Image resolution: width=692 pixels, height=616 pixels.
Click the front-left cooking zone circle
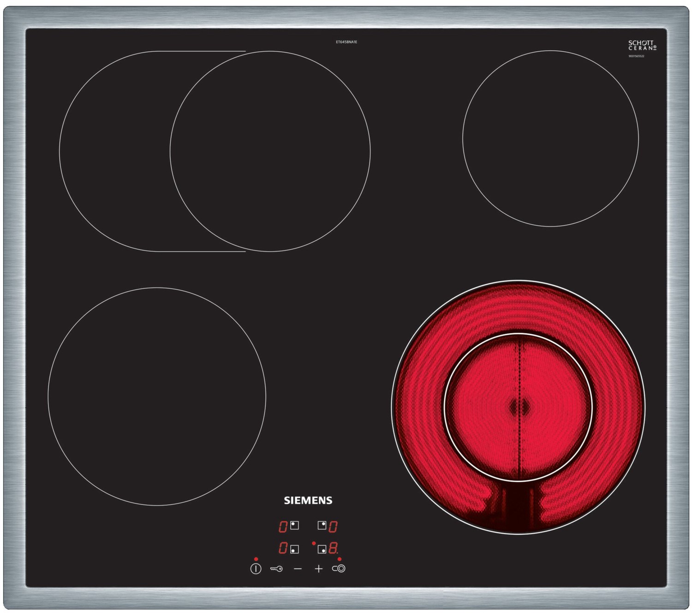point(157,396)
